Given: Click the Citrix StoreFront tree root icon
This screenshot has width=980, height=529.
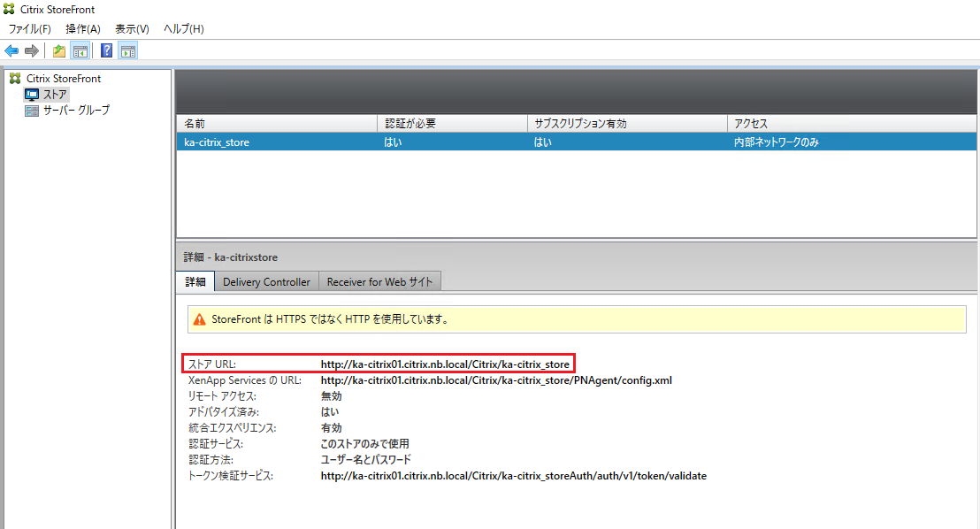Looking at the screenshot, I should coord(16,78).
